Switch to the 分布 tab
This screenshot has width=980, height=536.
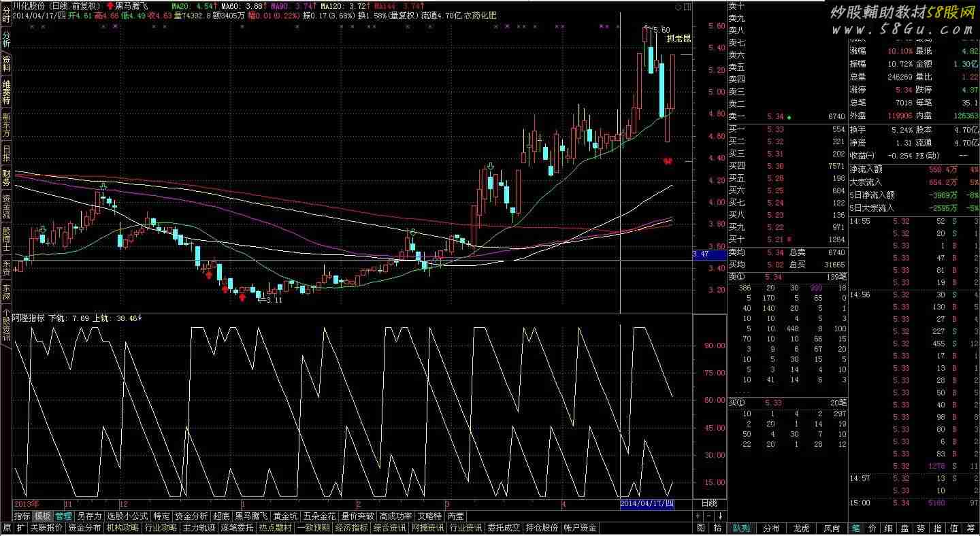pyautogui.click(x=772, y=528)
